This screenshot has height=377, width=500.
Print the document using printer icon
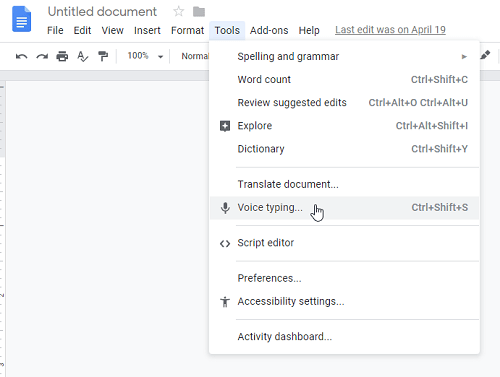pyautogui.click(x=62, y=56)
